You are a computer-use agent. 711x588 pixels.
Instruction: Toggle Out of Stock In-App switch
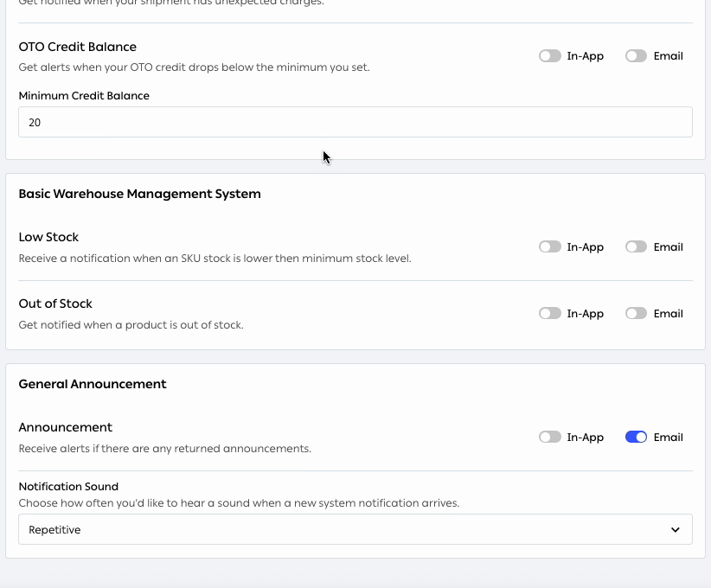tap(550, 313)
